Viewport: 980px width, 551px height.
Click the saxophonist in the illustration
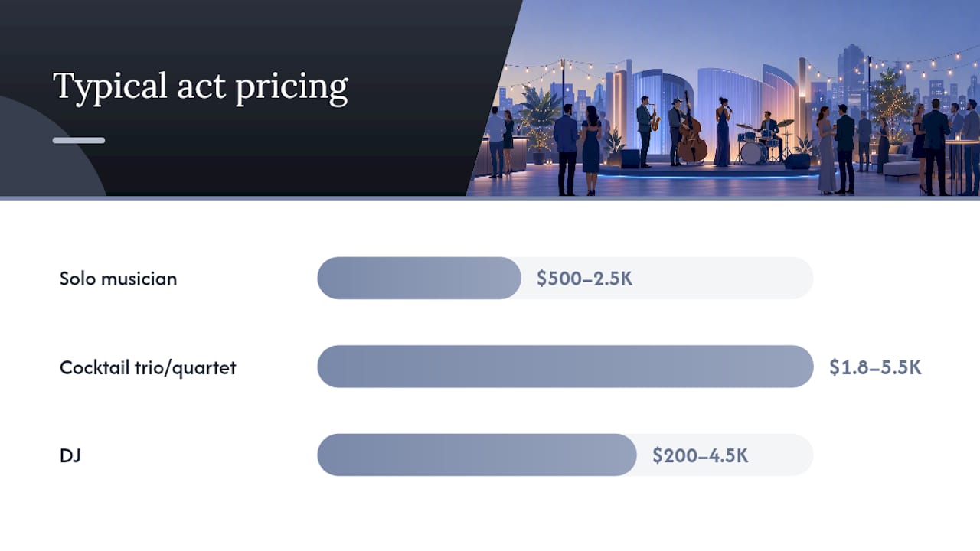click(x=645, y=131)
